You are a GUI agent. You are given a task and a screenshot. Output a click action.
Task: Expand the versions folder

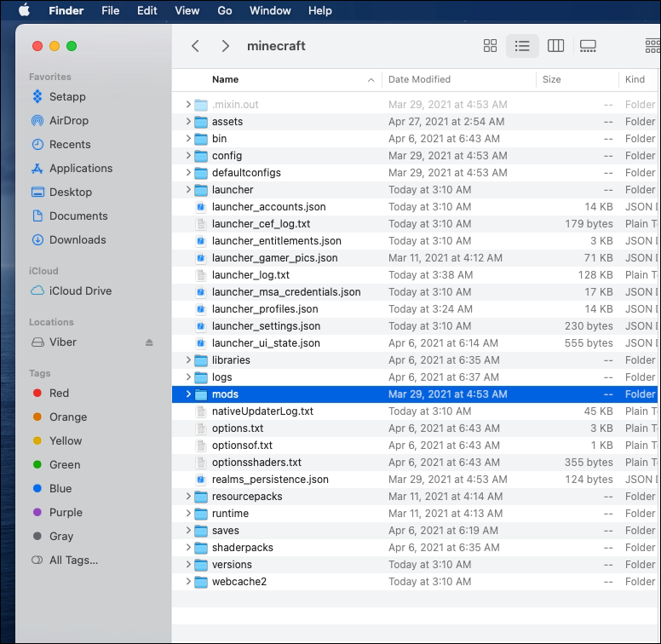pos(188,565)
